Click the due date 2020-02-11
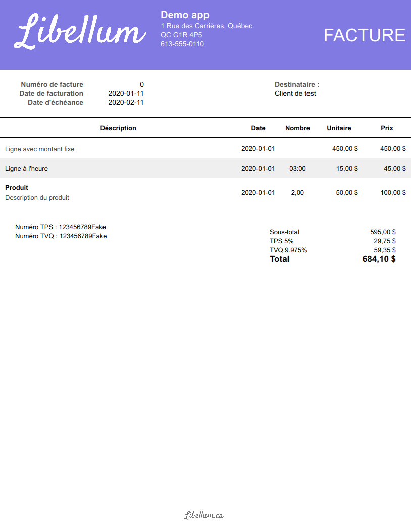 [x=126, y=102]
